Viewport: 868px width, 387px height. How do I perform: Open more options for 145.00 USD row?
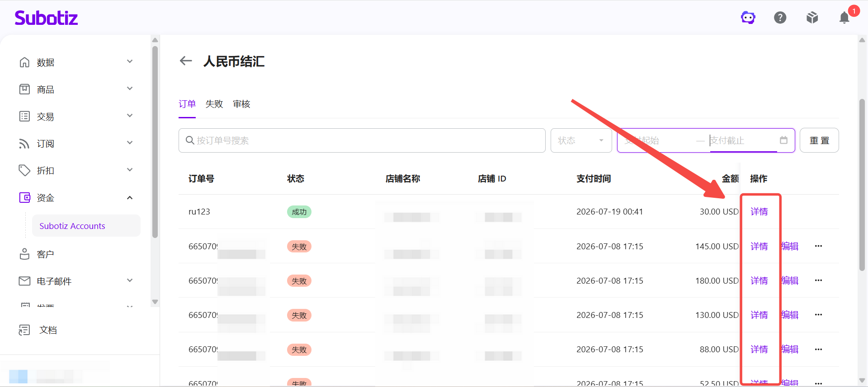pos(818,246)
